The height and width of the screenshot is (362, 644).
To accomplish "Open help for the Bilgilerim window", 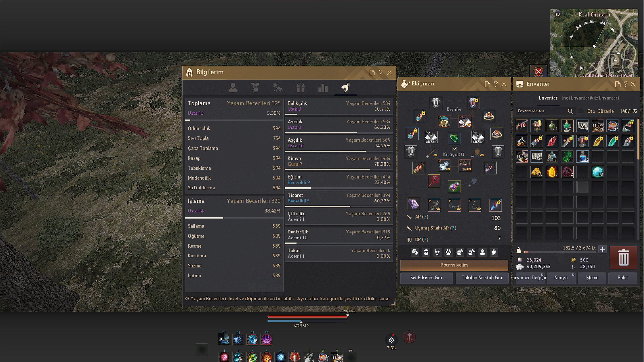I will point(381,72).
